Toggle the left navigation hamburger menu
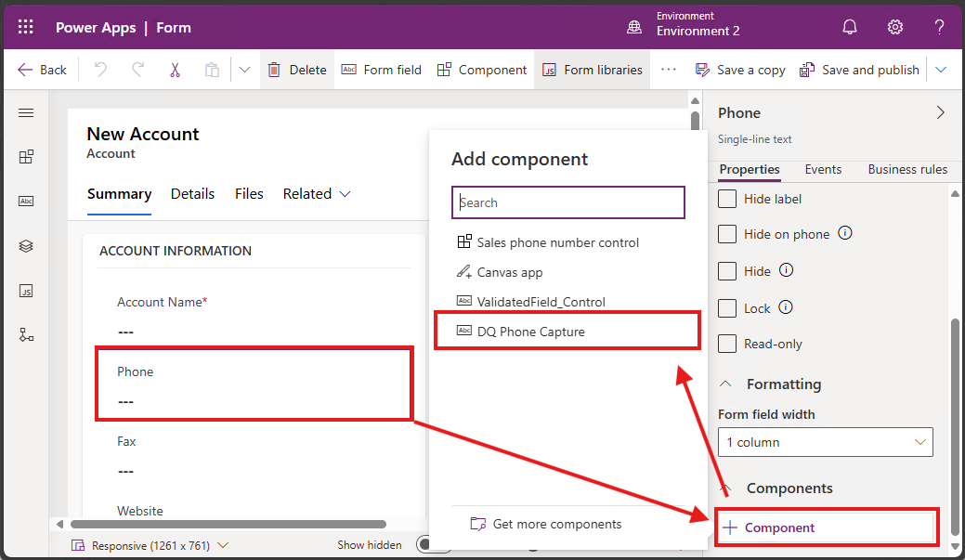The image size is (965, 560). (26, 112)
